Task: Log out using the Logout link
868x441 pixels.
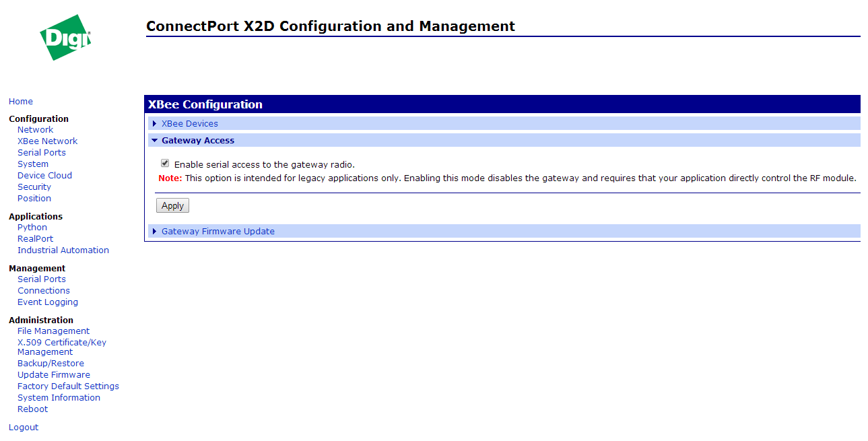Action: tap(24, 428)
